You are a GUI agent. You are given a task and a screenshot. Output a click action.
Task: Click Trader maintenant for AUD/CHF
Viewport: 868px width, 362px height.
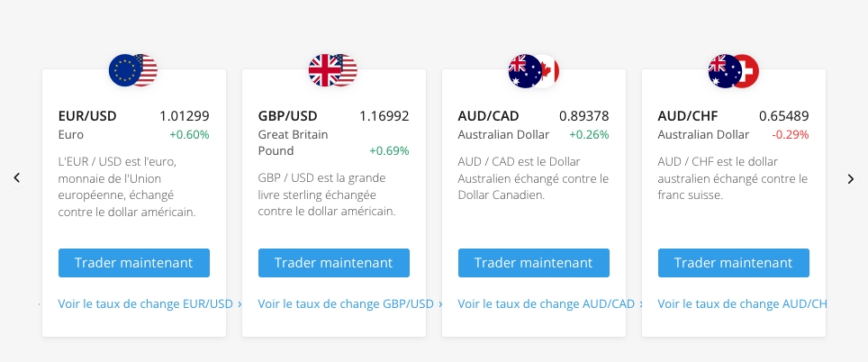click(734, 263)
